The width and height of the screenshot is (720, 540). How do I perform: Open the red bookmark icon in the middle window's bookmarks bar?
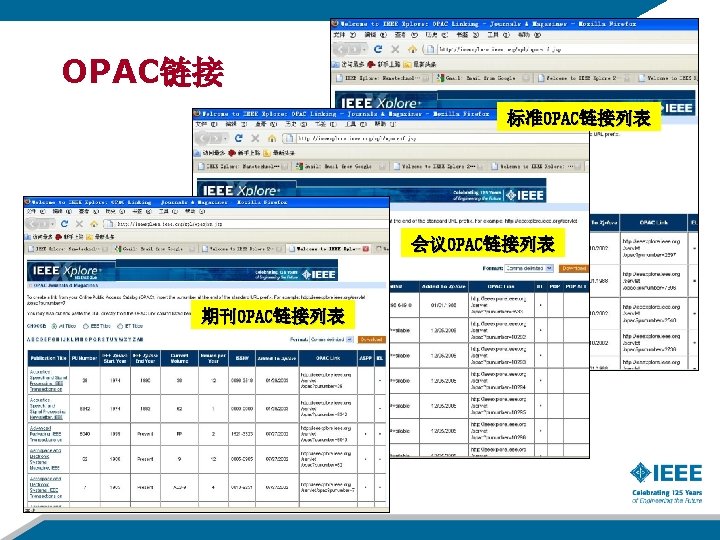point(232,152)
